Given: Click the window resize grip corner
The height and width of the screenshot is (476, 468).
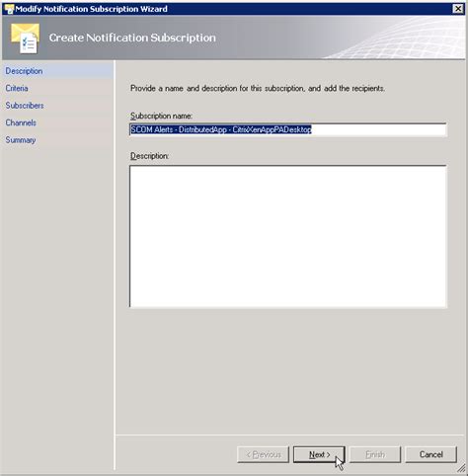Looking at the screenshot, I should [x=462, y=469].
